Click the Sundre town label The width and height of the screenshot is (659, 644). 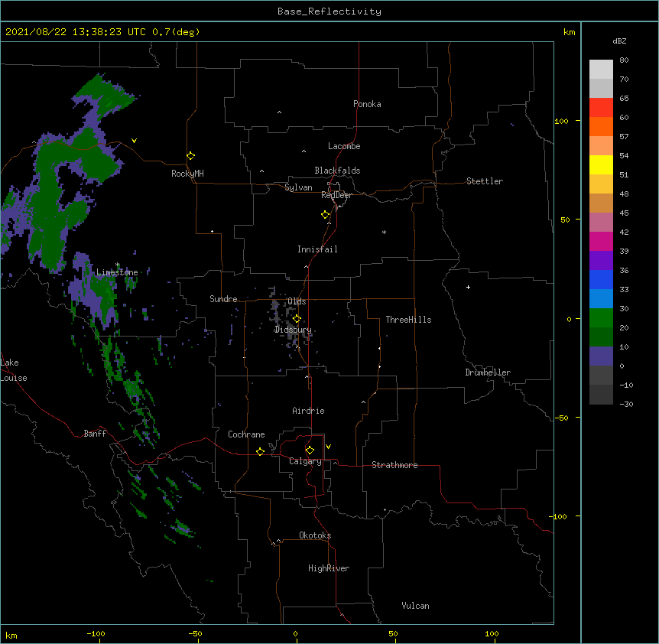223,299
